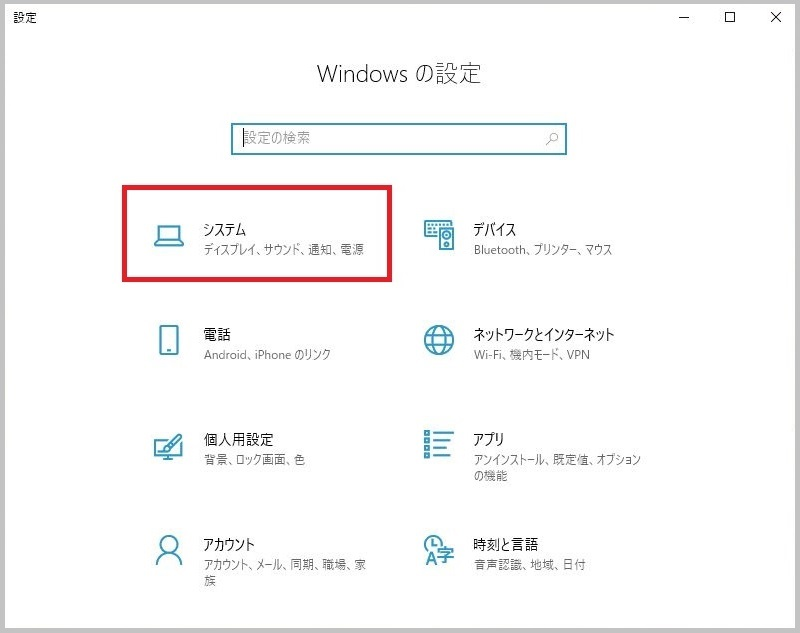Screen dimensions: 800x633
Task: Click the magnifier icon in the search box
Action: [552, 139]
